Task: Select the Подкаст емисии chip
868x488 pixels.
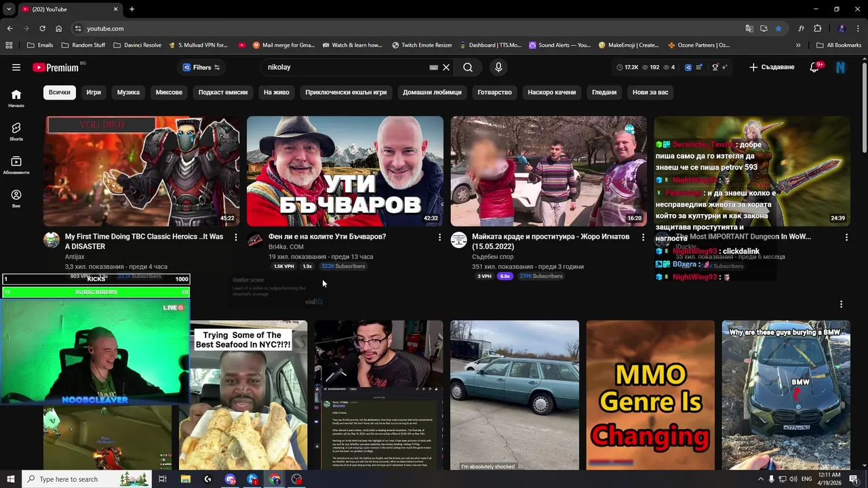Action: [223, 92]
